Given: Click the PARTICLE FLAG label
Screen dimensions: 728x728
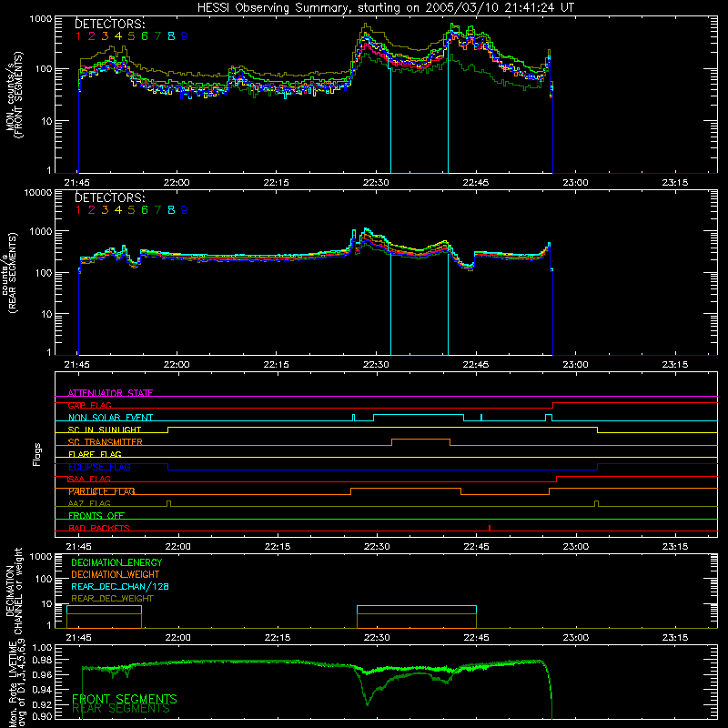Looking at the screenshot, I should click(x=102, y=491).
